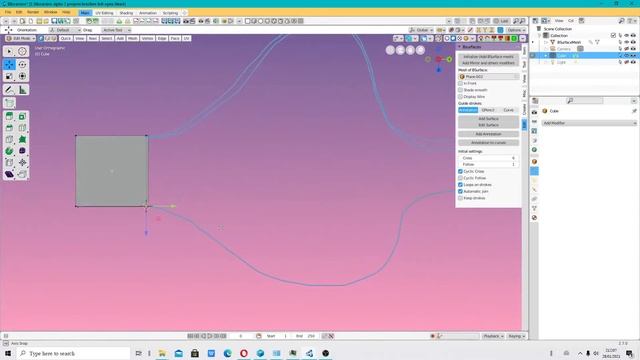Open the Mesh menu in the viewport header
This screenshot has width=640, height=360.
click(x=133, y=38)
